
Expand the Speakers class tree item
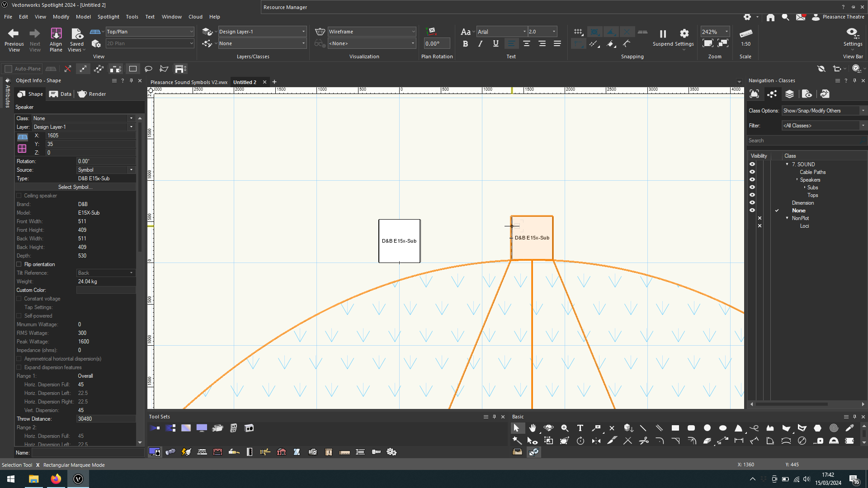(x=798, y=179)
